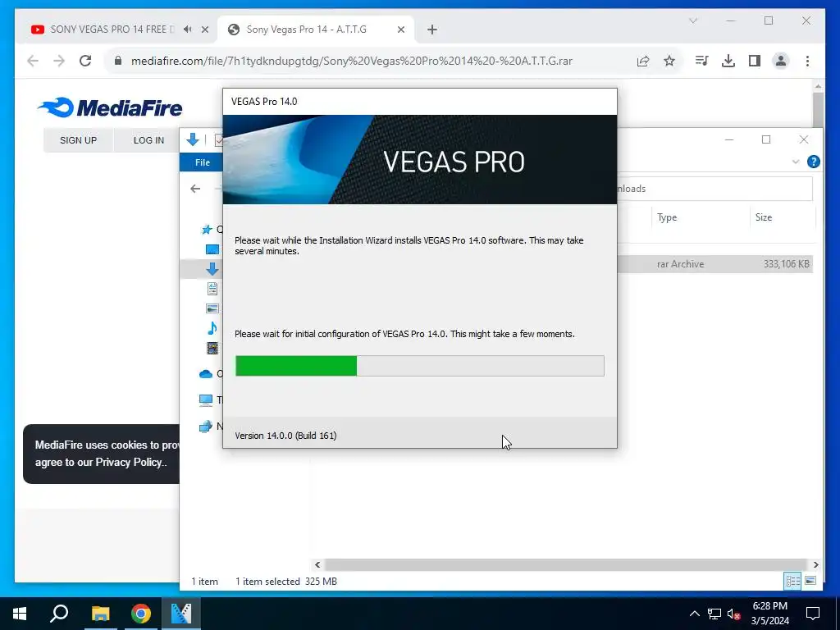Click back arrow in File Explorer
840x630 pixels.
[x=195, y=189]
